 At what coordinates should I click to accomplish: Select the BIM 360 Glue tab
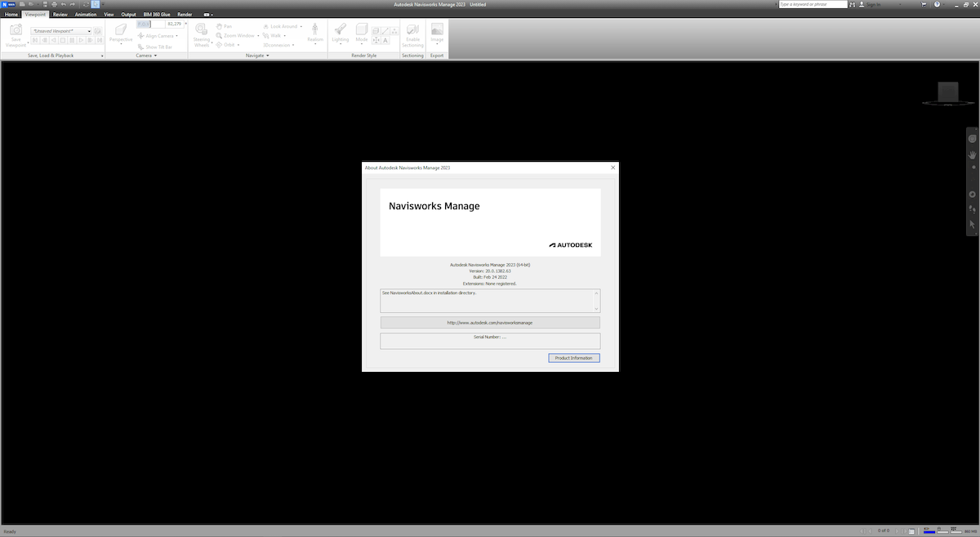(x=157, y=15)
